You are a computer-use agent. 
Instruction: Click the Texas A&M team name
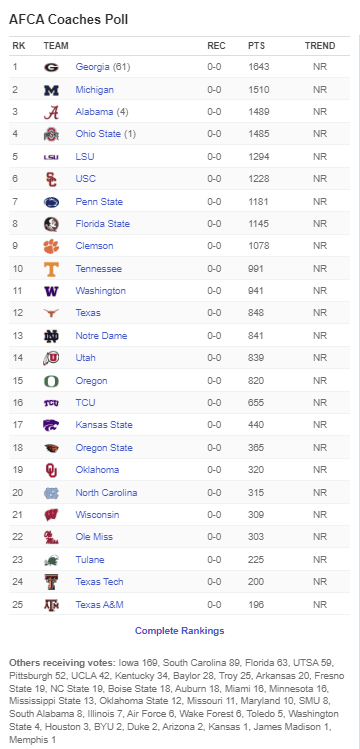[99, 605]
